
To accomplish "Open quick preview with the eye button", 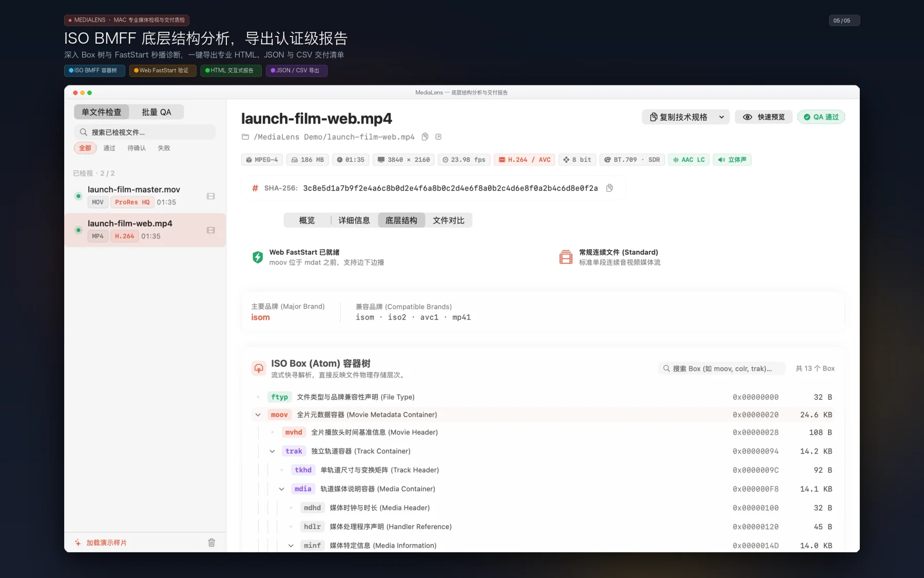I will (763, 117).
